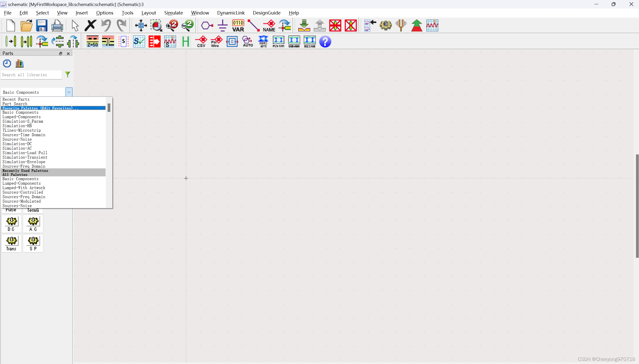Image resolution: width=639 pixels, height=364 pixels.
Task: Insert a Trans simulation controller
Action: click(x=12, y=243)
